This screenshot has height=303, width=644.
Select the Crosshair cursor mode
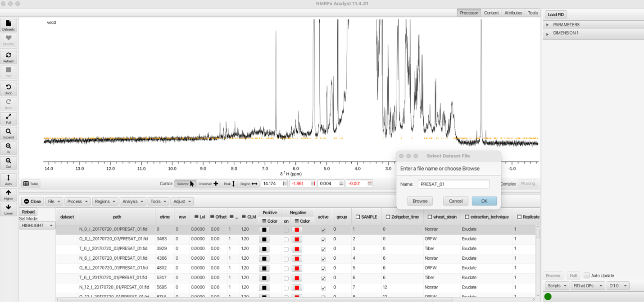click(208, 184)
